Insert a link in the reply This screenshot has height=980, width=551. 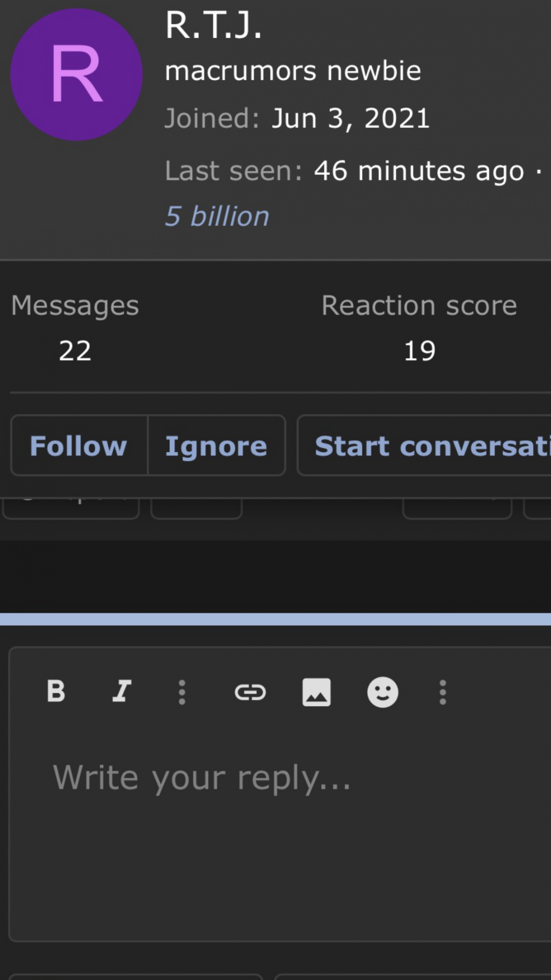click(x=250, y=692)
